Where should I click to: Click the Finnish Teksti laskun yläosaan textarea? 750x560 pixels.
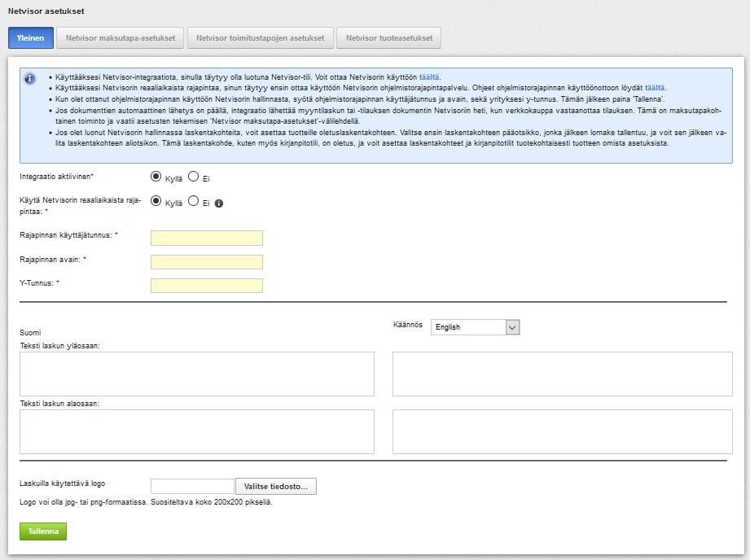pos(197,374)
